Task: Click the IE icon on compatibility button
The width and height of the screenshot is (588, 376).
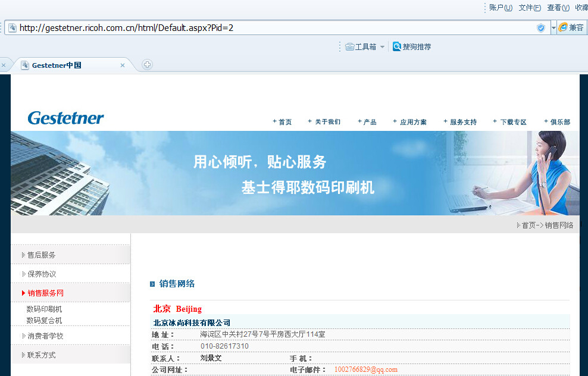Action: pyautogui.click(x=563, y=27)
